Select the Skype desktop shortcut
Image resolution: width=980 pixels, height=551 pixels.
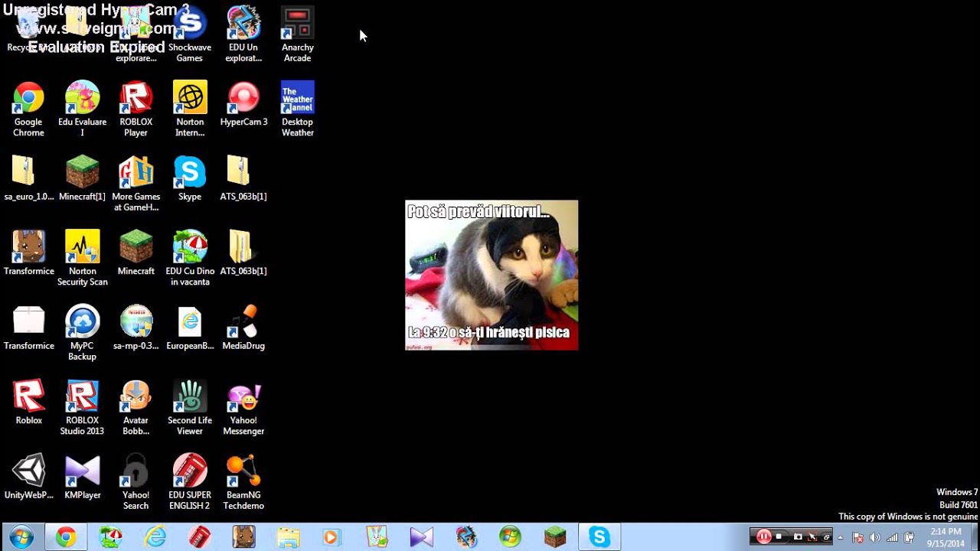point(190,178)
